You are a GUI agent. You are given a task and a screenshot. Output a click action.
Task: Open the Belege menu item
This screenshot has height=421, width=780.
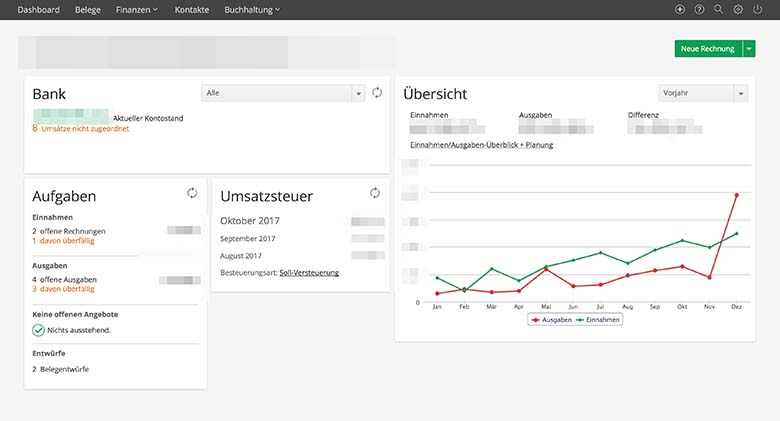coord(88,9)
